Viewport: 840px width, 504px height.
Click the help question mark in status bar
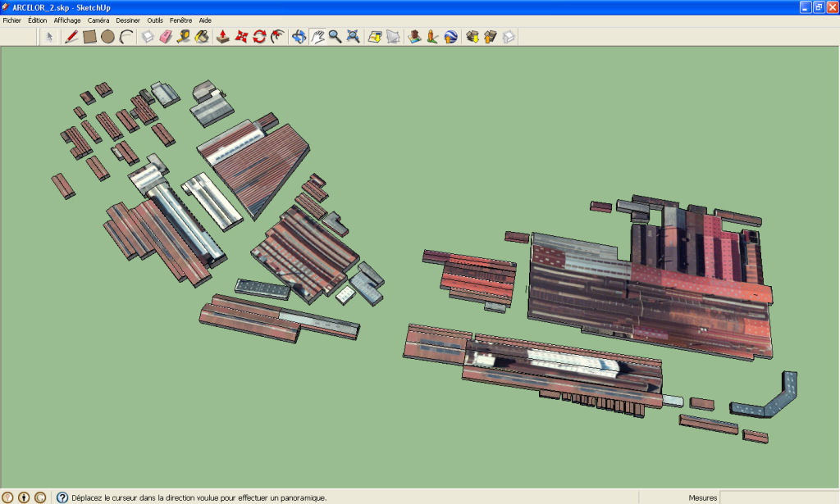point(62,497)
